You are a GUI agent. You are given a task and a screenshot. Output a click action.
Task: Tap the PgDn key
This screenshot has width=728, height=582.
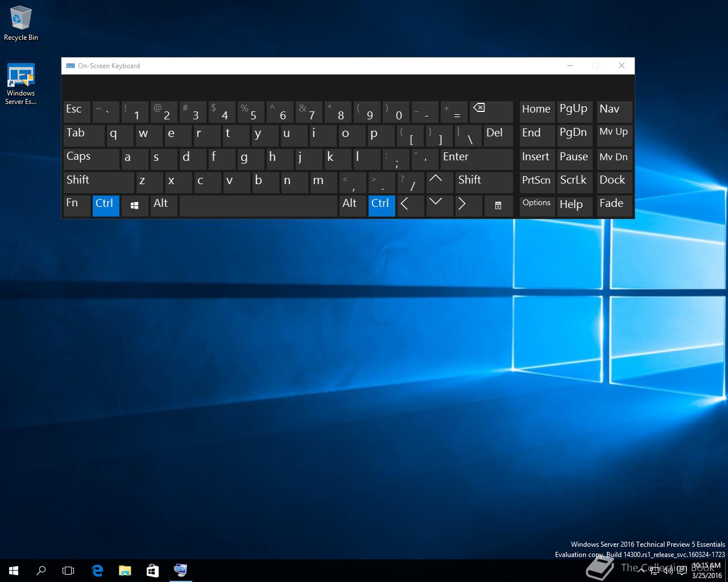coord(576,135)
